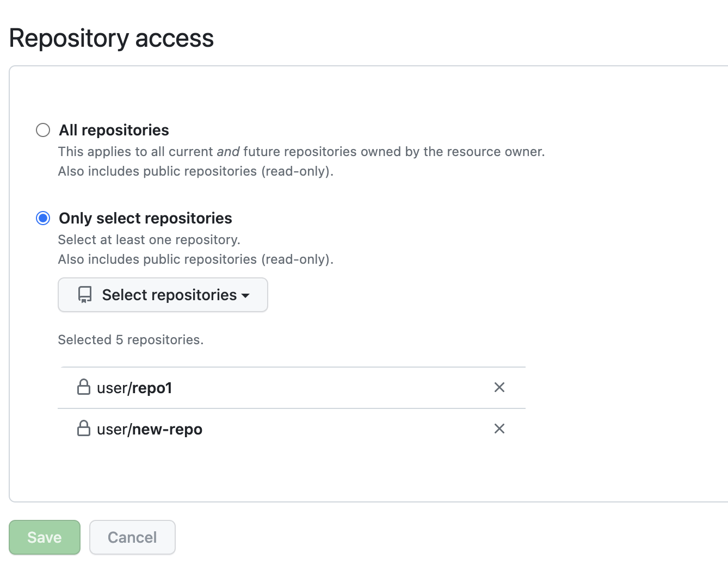Click the "Repository access" heading
Image resolution: width=728 pixels, height=571 pixels.
(112, 38)
